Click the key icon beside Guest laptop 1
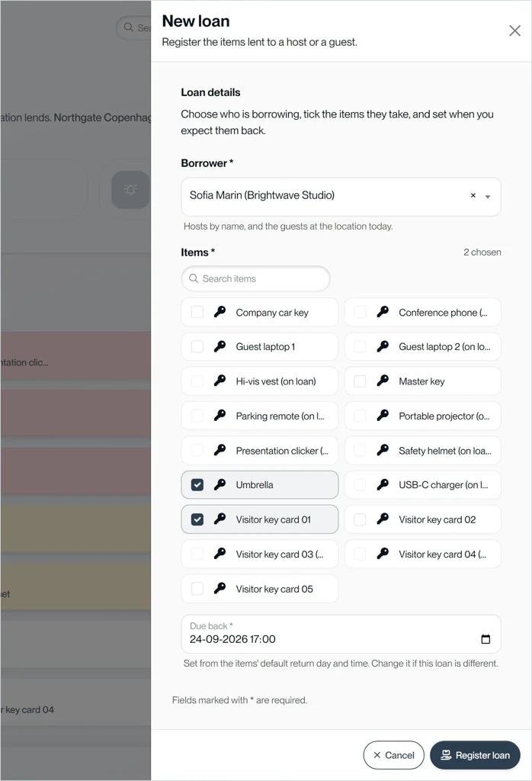532x781 pixels. pos(220,346)
